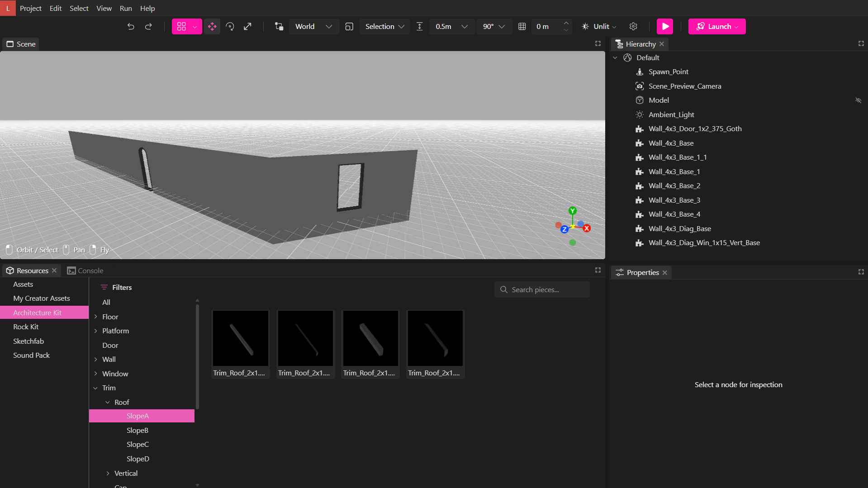Viewport: 868px width, 488px height.
Task: Close the Resources tab
Action: pos(54,270)
